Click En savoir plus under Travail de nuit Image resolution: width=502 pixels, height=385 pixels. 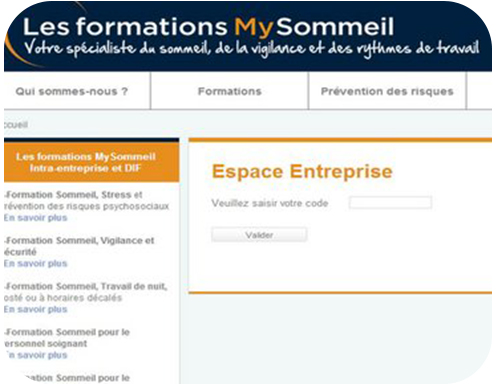(x=36, y=309)
